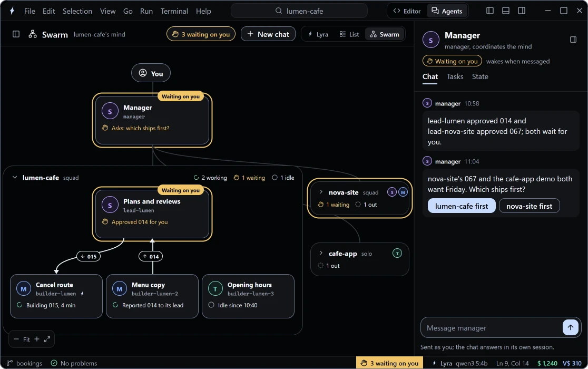The width and height of the screenshot is (588, 369).
Task: Switch to List view
Action: (x=349, y=34)
